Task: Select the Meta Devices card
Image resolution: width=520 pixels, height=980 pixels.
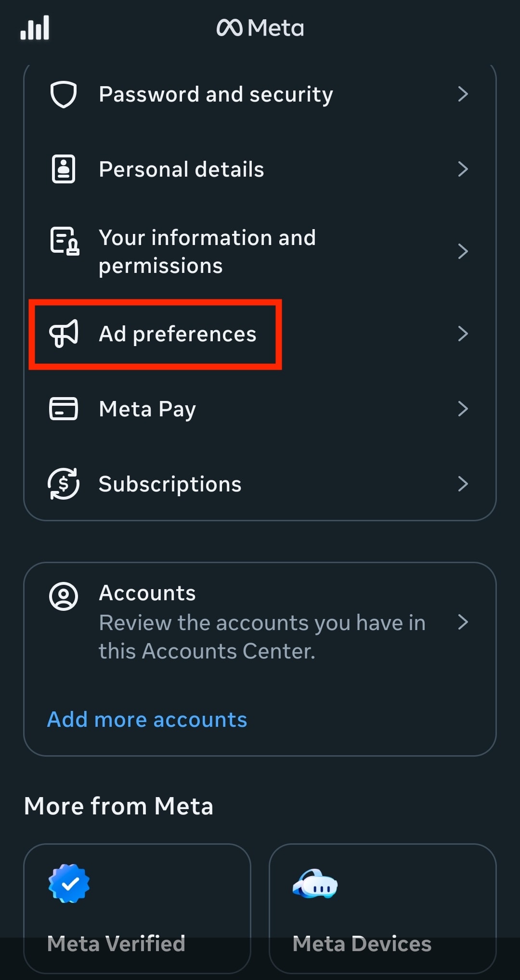Action: tap(383, 910)
